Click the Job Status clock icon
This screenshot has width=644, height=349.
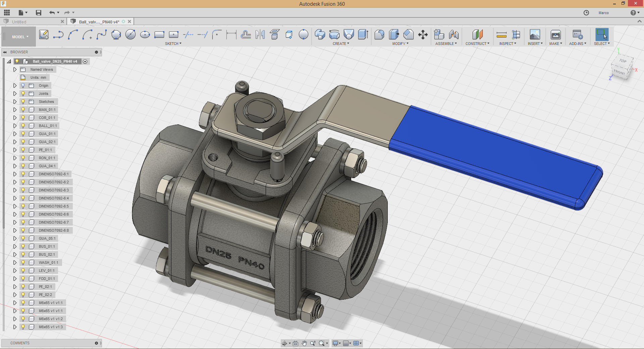click(586, 13)
